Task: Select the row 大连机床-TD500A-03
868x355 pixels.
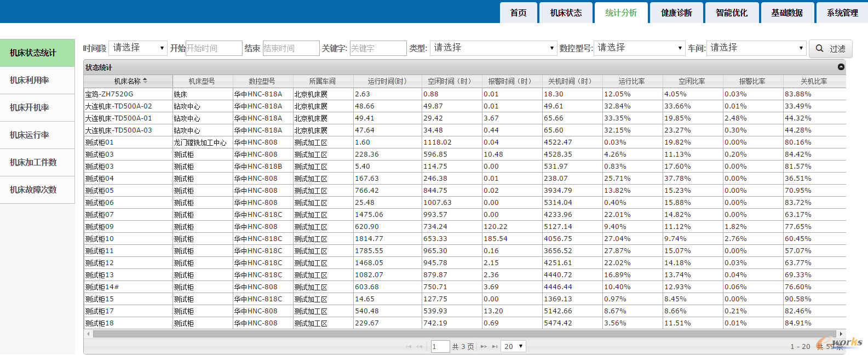Action: [465, 130]
